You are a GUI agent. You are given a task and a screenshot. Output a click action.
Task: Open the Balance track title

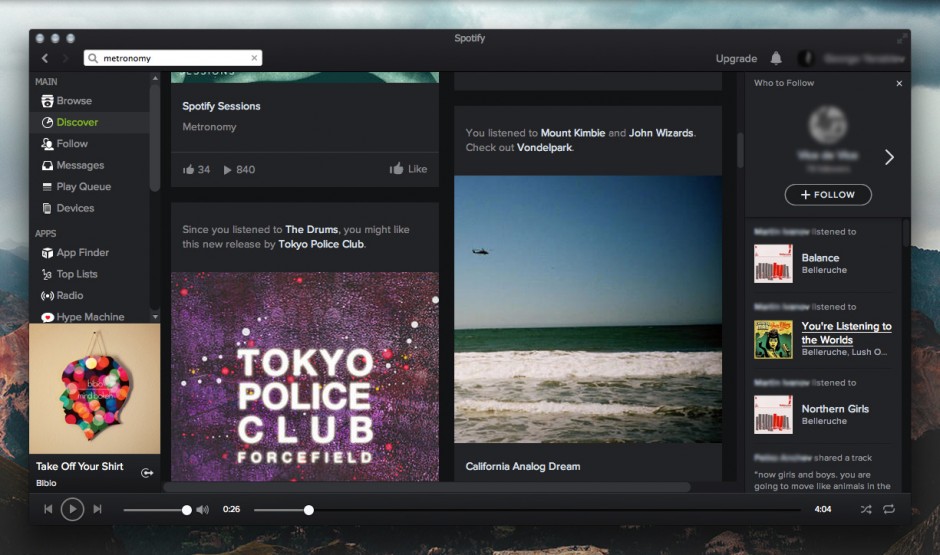(820, 258)
